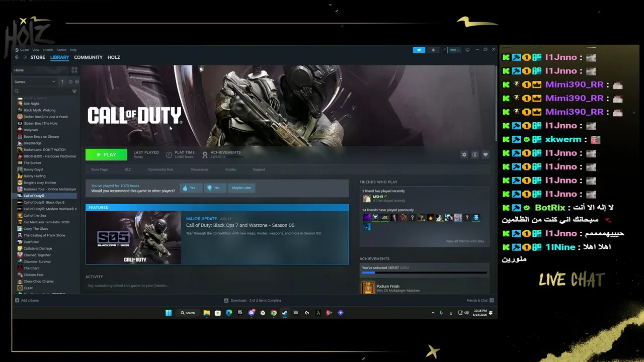Open advanced filter options in library search
The width and height of the screenshot is (644, 362).
74,91
